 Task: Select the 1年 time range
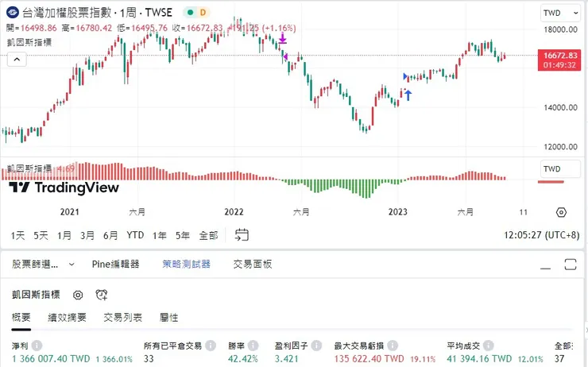coord(160,235)
